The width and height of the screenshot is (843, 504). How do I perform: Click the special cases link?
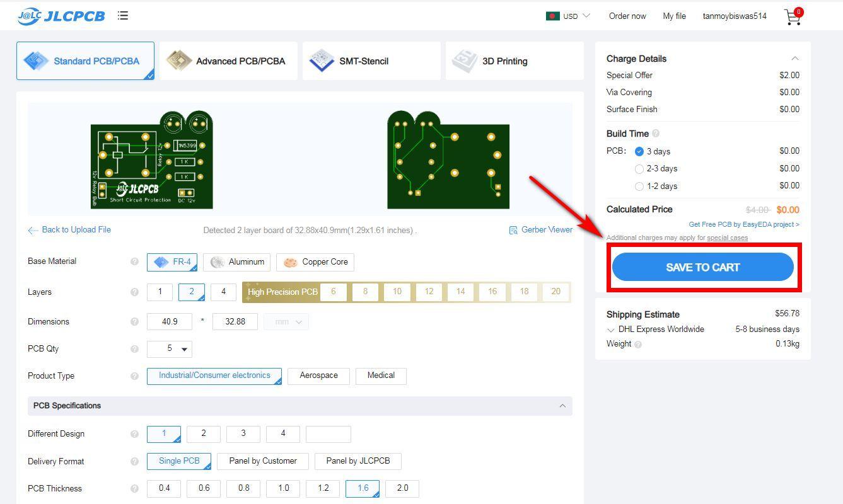pos(727,238)
